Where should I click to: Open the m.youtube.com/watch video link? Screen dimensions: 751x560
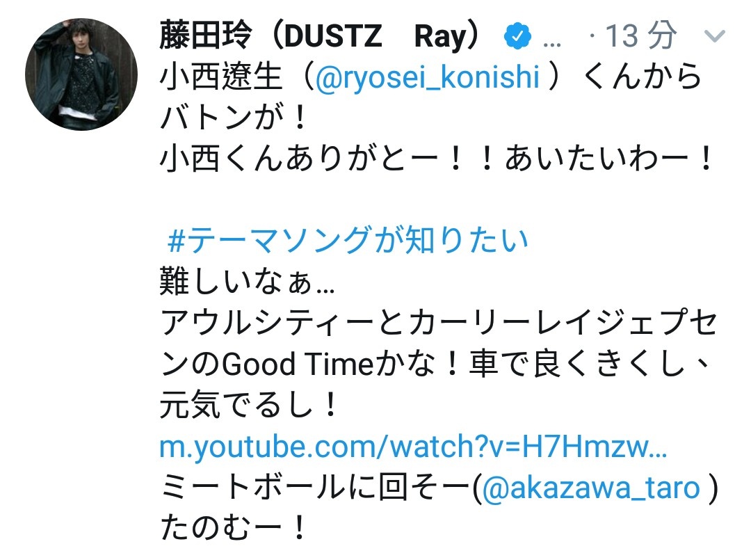(x=413, y=447)
